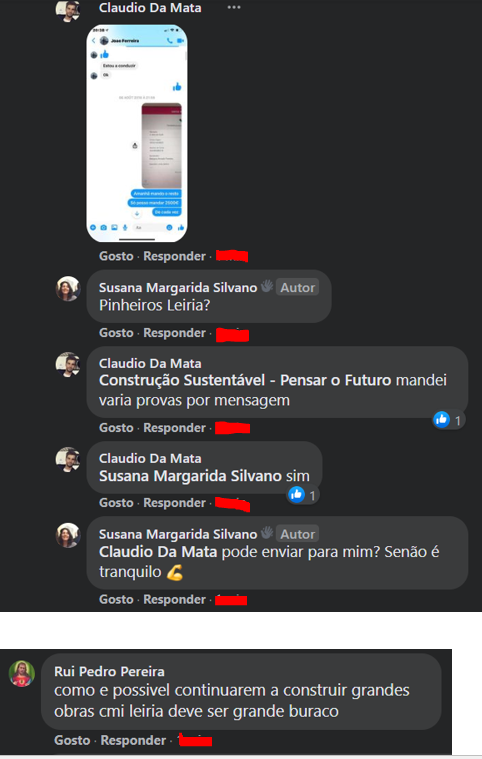Like the image comment with Gosto
Screen dimensions: 482x759
[x=116, y=256]
